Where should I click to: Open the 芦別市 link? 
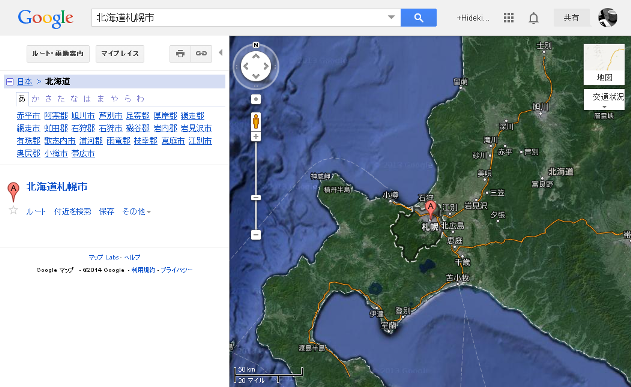(110, 116)
